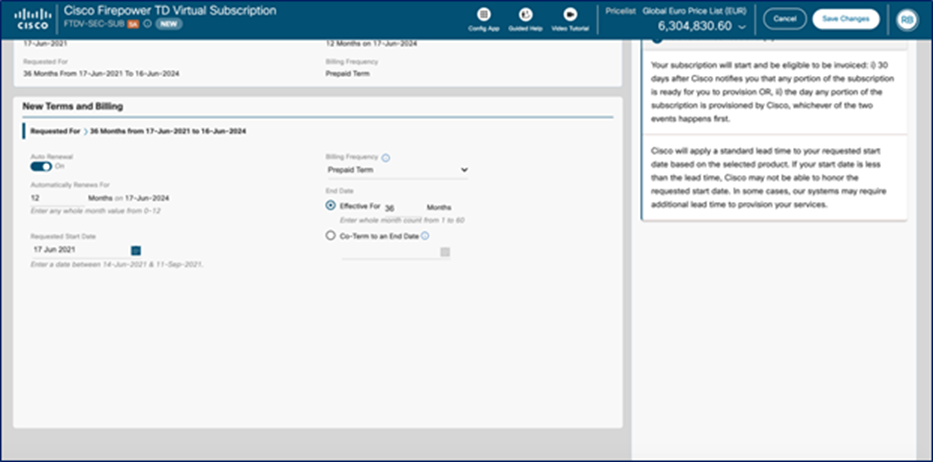Click the NEW badge in header

[x=169, y=24]
